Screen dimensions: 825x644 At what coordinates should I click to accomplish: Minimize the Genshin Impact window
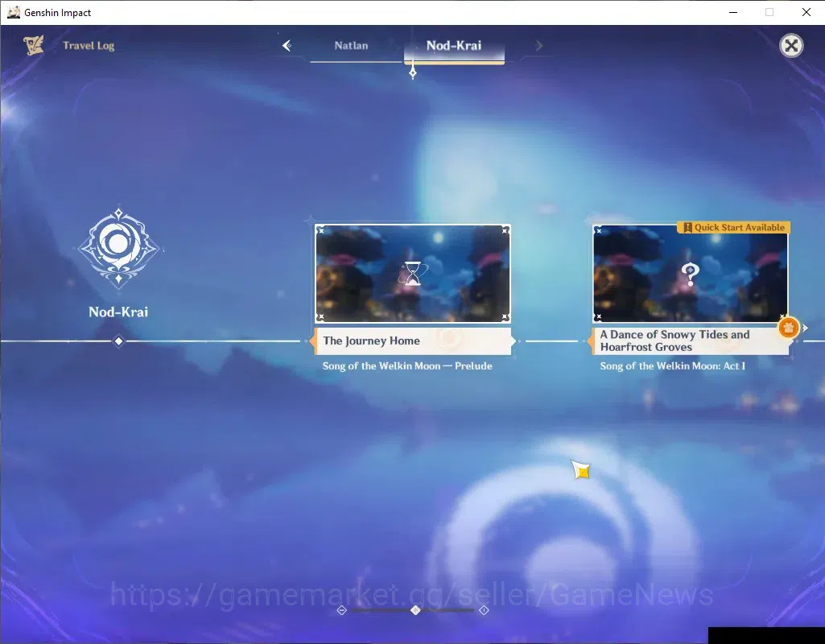pyautogui.click(x=733, y=12)
